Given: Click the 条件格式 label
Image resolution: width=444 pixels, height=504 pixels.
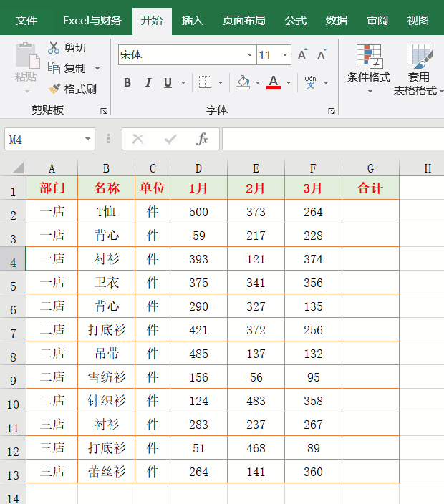Looking at the screenshot, I should pyautogui.click(x=369, y=77).
